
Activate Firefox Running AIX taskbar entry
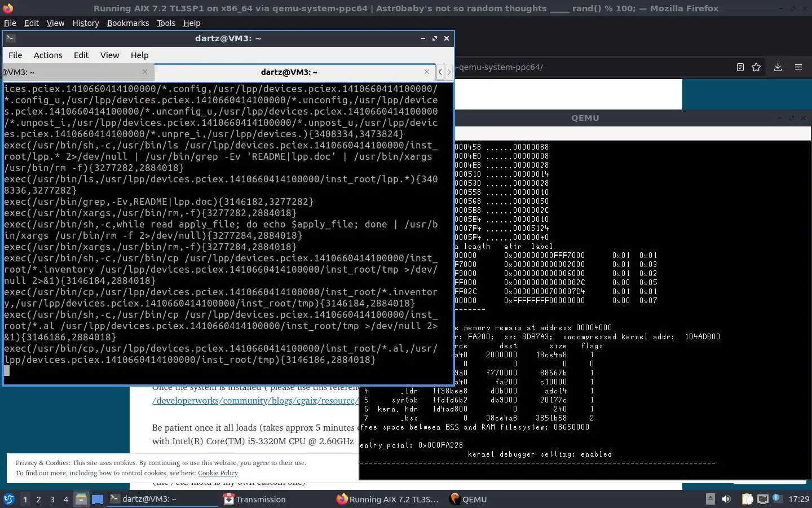[388, 499]
